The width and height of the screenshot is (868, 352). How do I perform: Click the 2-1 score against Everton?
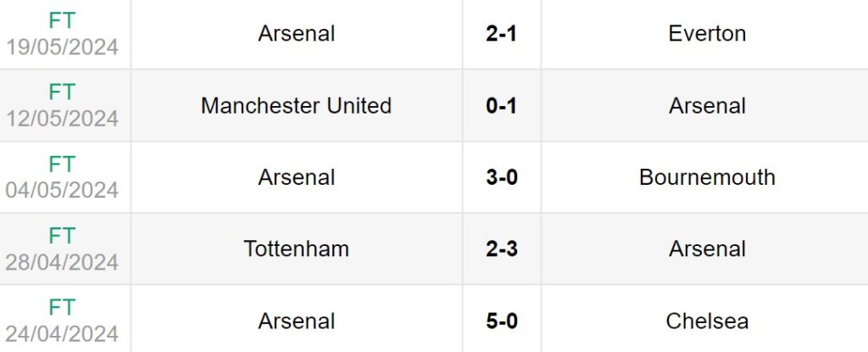pyautogui.click(x=502, y=34)
